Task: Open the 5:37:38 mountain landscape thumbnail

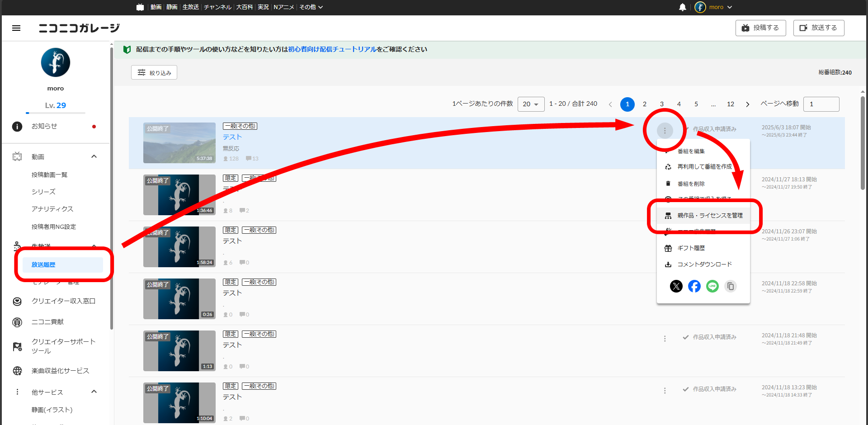Action: tap(179, 143)
